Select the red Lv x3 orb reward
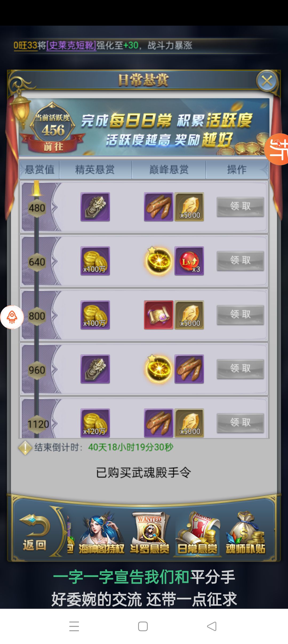This screenshot has height=644, width=288. tap(189, 261)
